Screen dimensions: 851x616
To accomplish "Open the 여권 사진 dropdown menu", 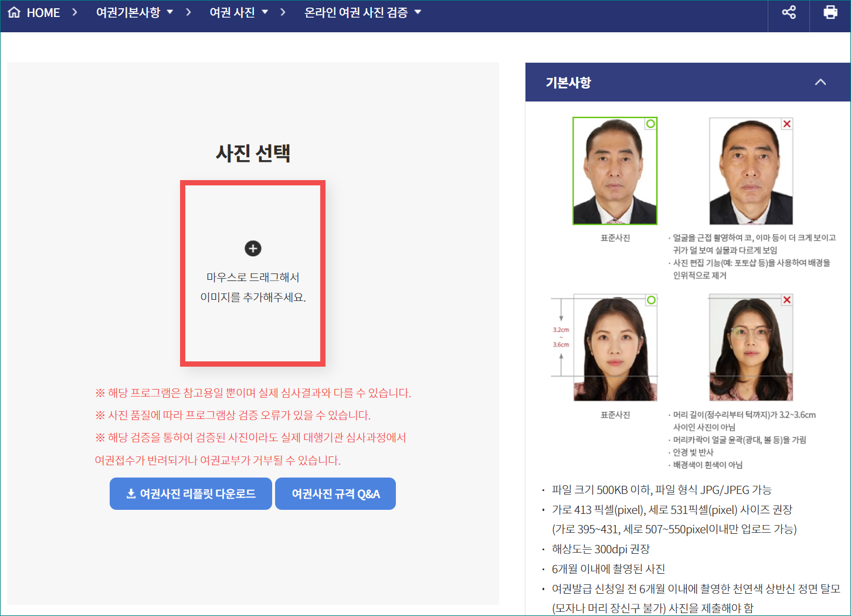I will [264, 12].
